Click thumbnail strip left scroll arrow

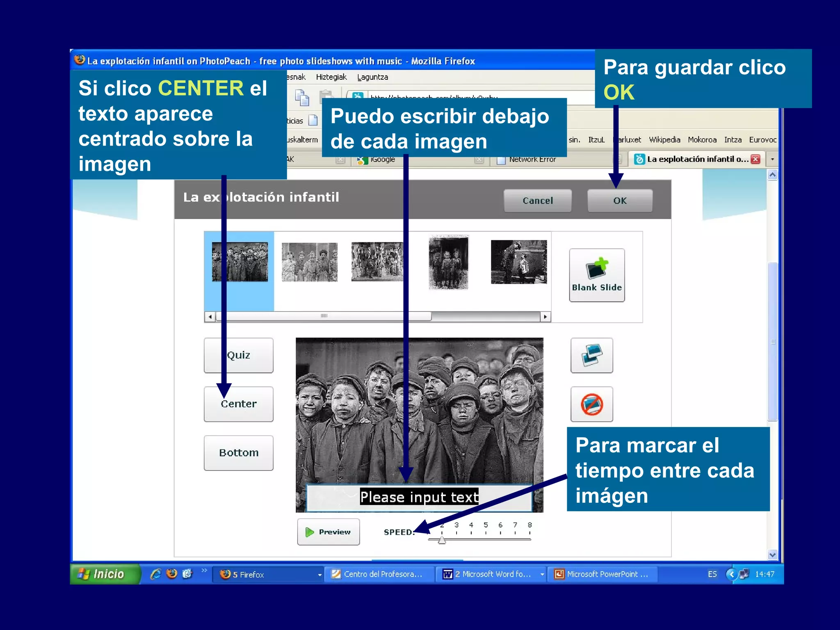(210, 317)
